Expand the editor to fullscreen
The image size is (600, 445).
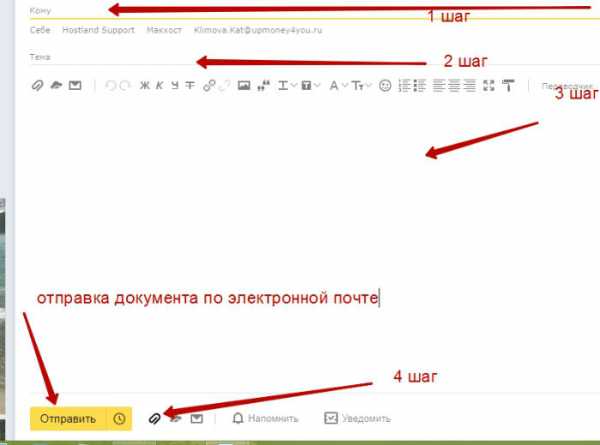click(x=489, y=85)
